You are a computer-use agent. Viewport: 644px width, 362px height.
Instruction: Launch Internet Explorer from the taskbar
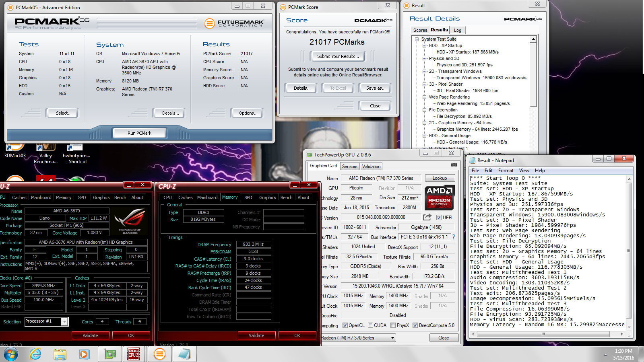click(x=35, y=354)
